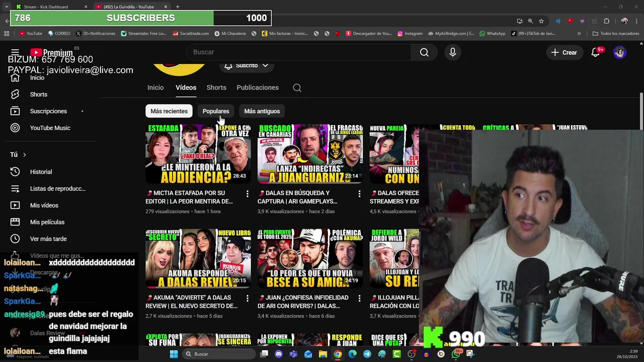644x362 pixels.
Task: Click the Windows taskbar Buscar box
Action: pos(218,354)
